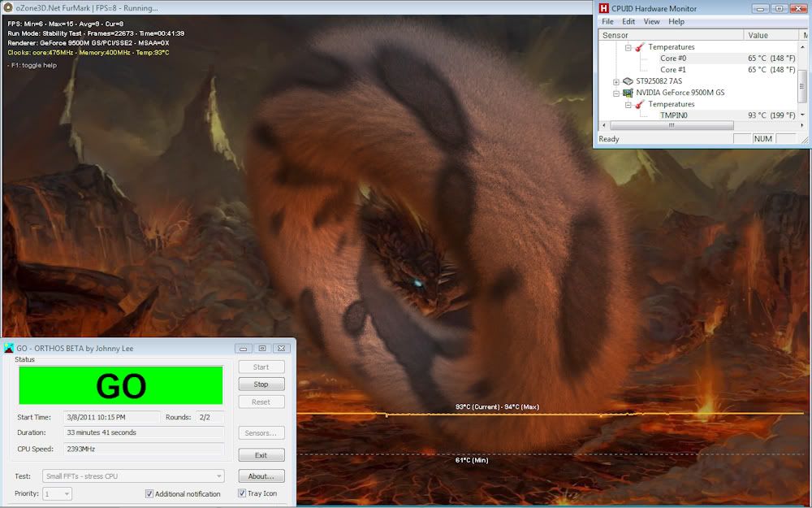Select the ST925082 7AS tree label
Viewport: 812px width, 508px height.
pos(659,81)
